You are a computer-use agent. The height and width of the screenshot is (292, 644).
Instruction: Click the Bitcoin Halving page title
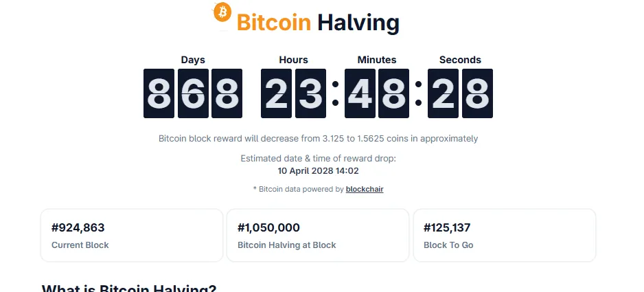(x=317, y=23)
